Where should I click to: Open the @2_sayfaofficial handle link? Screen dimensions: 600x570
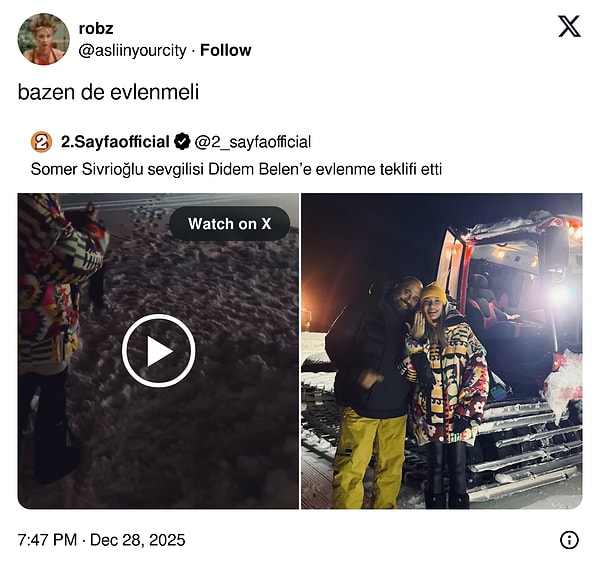(x=253, y=142)
